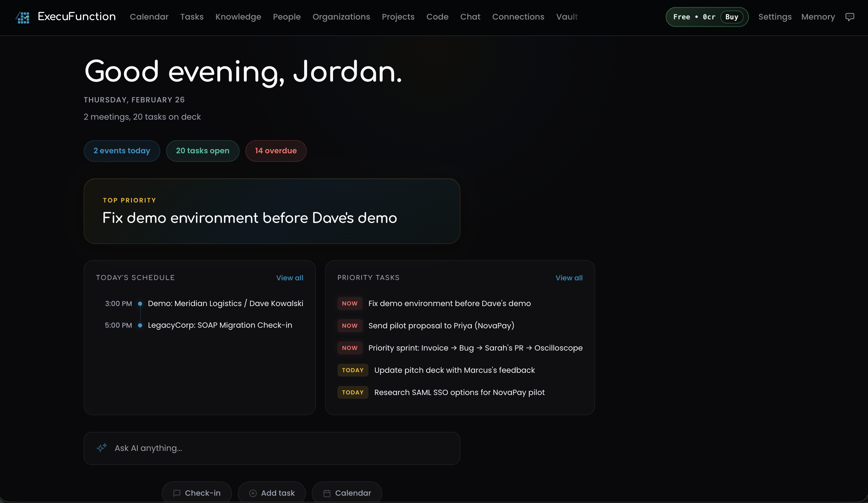
Task: Toggle the '14 overdue' filter pill
Action: [x=275, y=151]
